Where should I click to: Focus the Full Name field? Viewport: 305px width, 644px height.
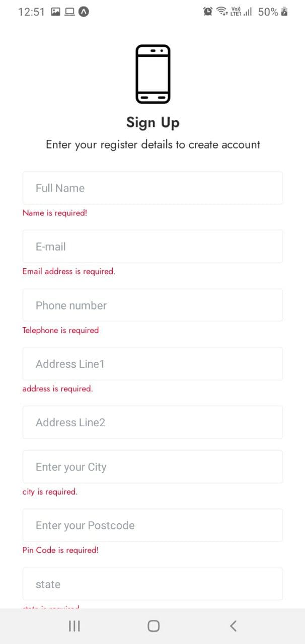pos(152,188)
